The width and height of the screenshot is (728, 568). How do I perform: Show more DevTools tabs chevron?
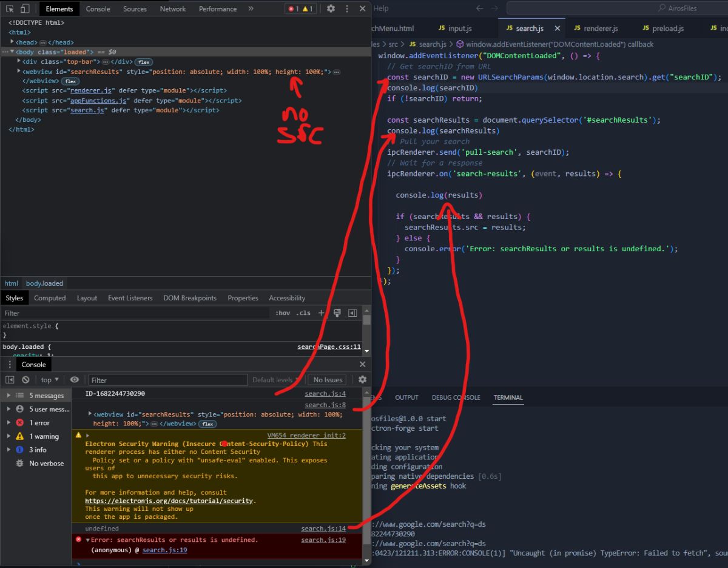[x=251, y=8]
